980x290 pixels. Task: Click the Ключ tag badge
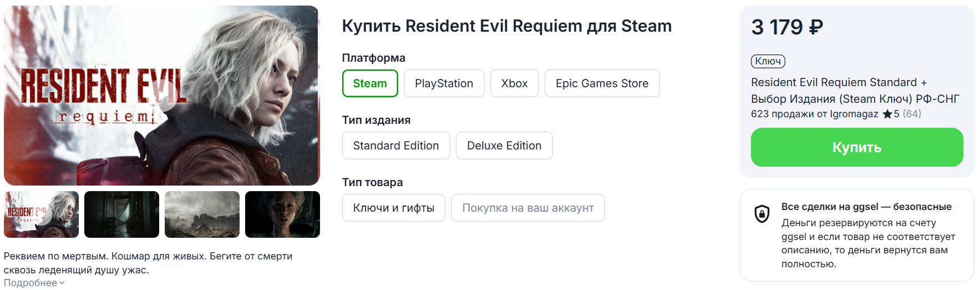(768, 61)
